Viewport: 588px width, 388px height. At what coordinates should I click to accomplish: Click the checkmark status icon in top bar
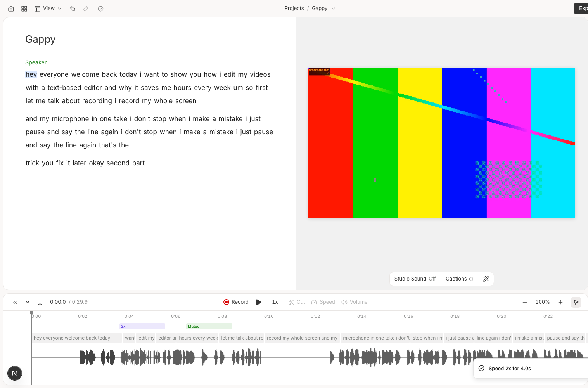[100, 9]
